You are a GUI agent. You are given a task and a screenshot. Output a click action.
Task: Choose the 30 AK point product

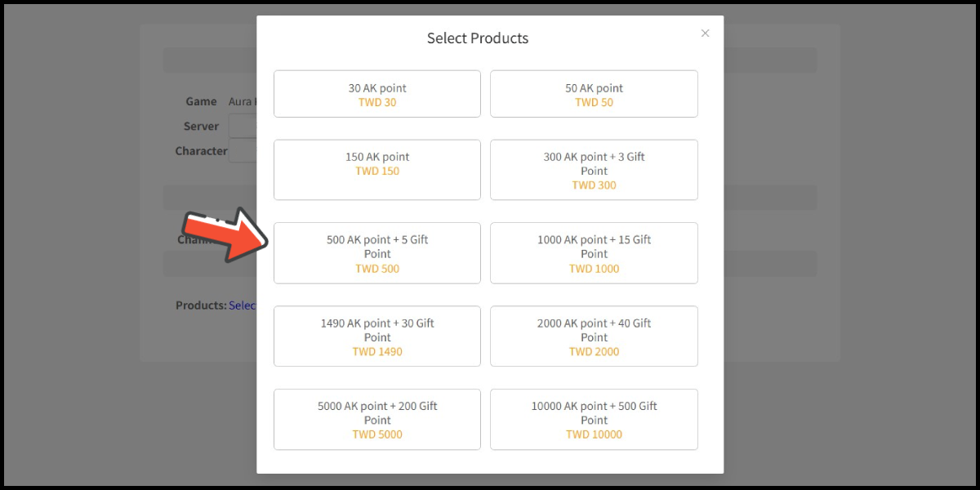point(377,94)
